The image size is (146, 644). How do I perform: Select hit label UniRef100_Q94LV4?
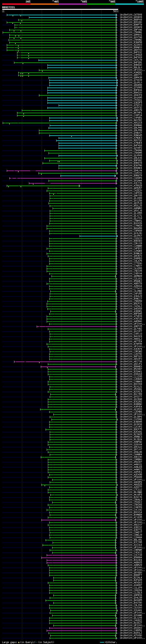[131, 170]
